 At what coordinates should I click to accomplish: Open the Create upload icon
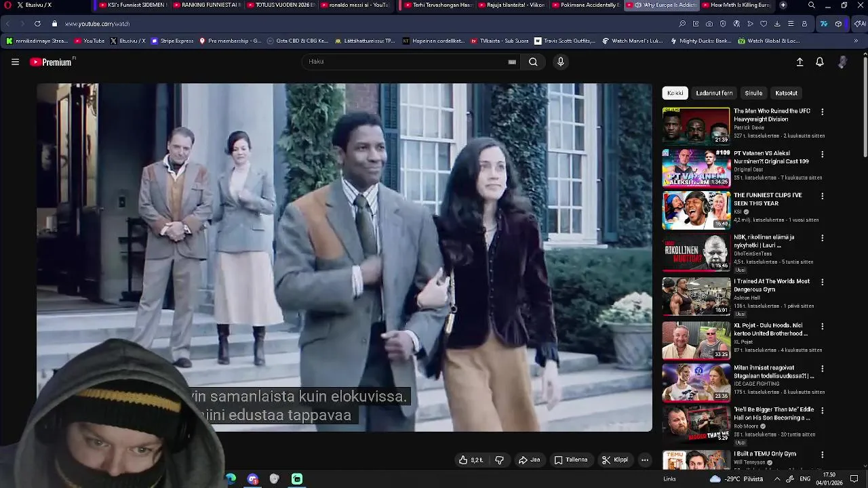pyautogui.click(x=800, y=62)
